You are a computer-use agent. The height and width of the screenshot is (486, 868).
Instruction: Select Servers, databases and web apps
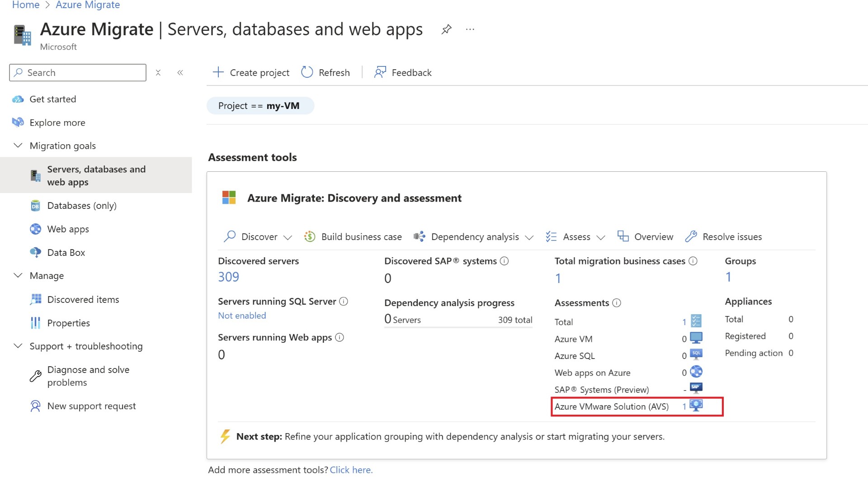tap(96, 175)
